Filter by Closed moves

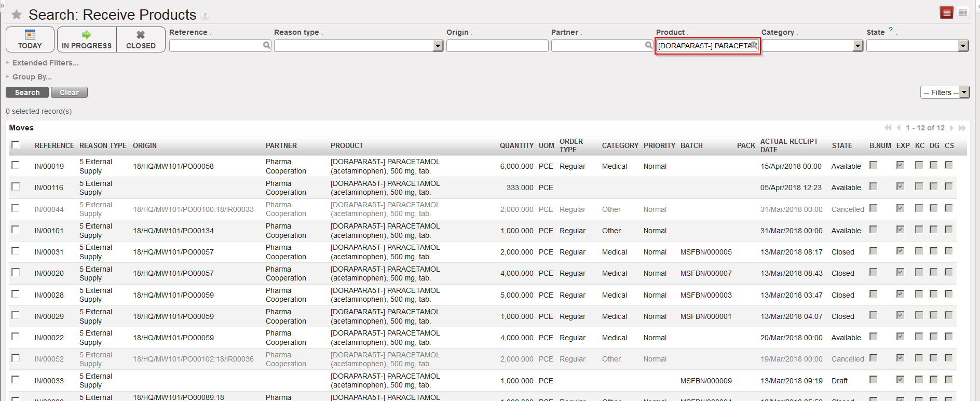point(141,39)
